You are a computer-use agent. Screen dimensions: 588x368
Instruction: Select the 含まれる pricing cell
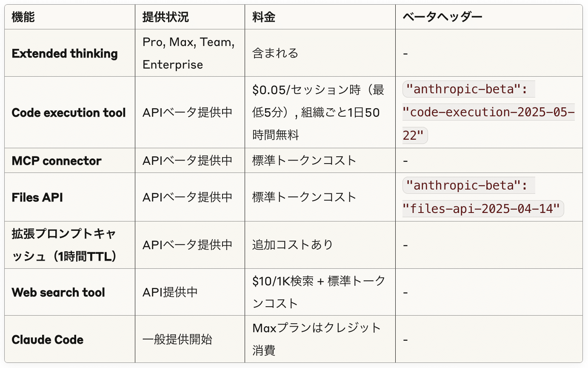275,54
